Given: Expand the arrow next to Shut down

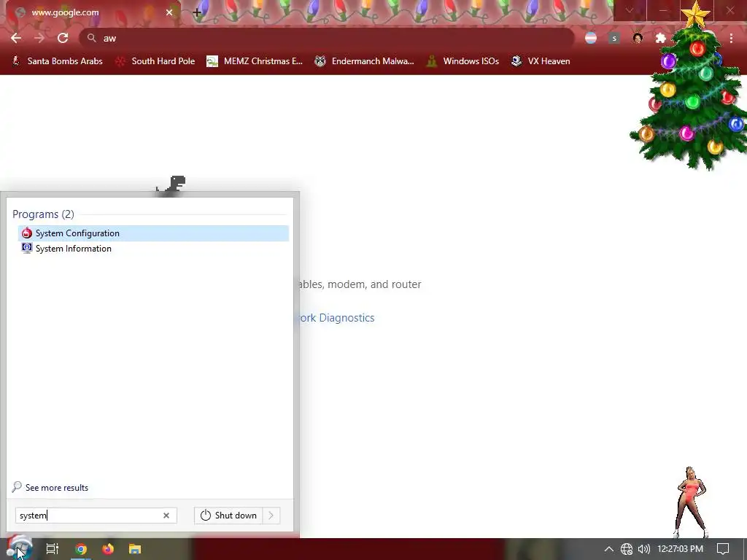Looking at the screenshot, I should [271, 516].
